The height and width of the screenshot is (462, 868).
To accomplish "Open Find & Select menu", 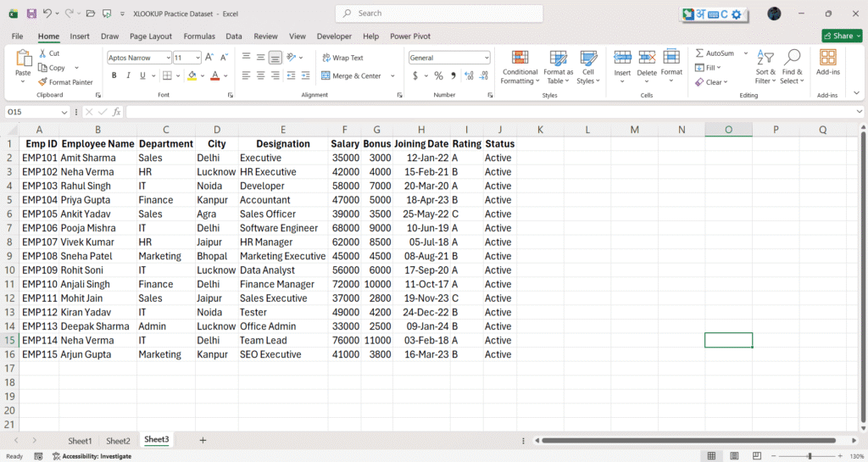I will pos(792,67).
